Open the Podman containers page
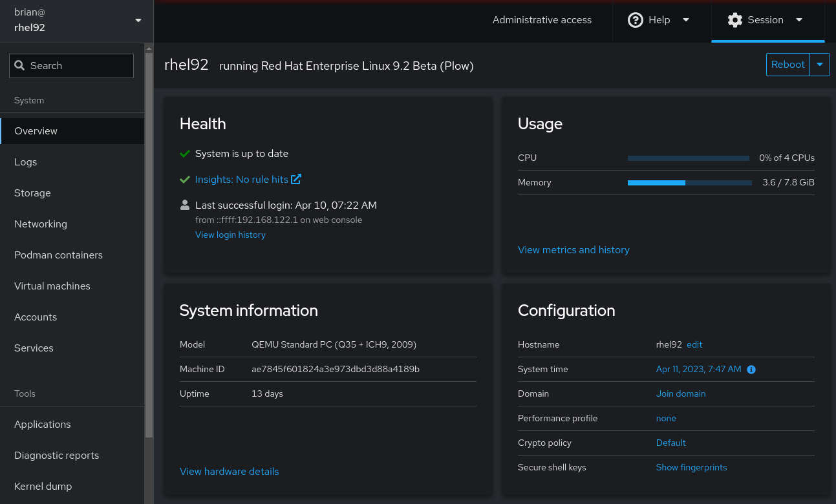 58,255
